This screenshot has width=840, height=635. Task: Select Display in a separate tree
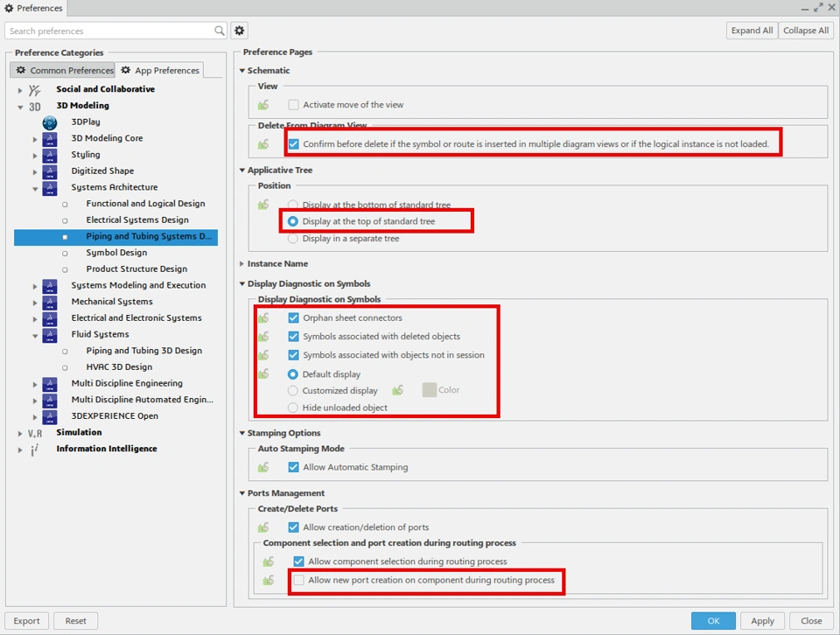tap(293, 239)
